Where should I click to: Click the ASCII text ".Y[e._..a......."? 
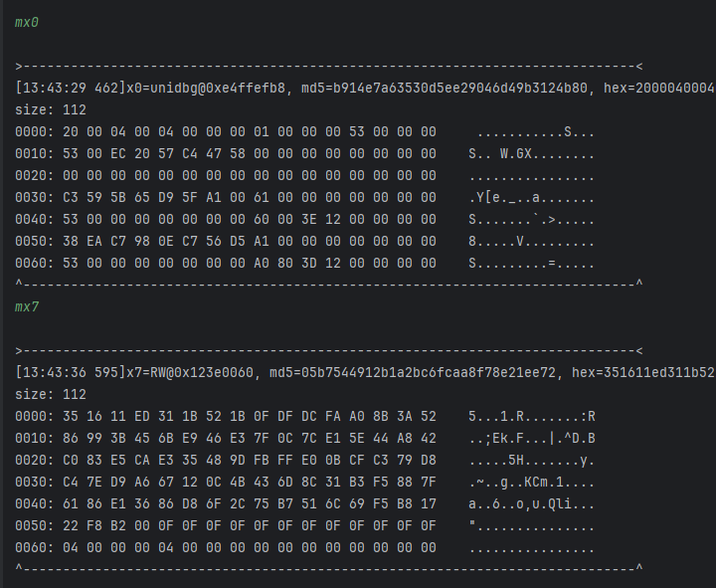(532, 197)
